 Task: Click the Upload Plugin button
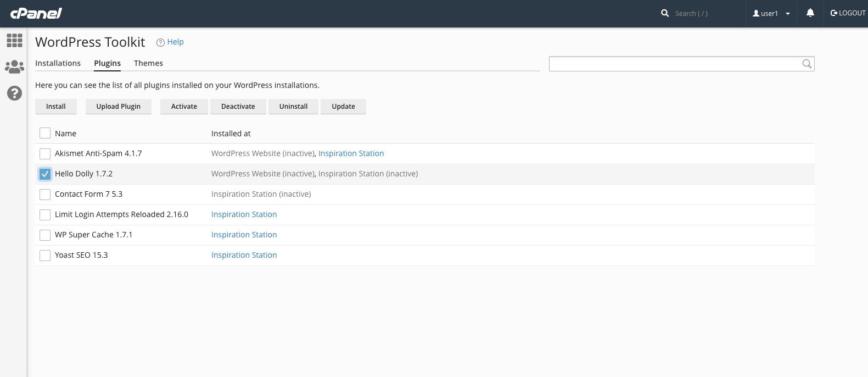118,107
